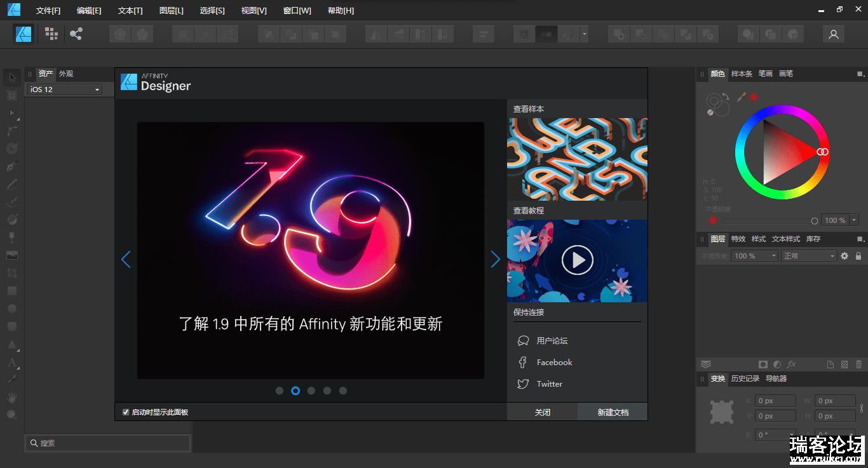Go to previous welcome slide arrow

pyautogui.click(x=126, y=259)
